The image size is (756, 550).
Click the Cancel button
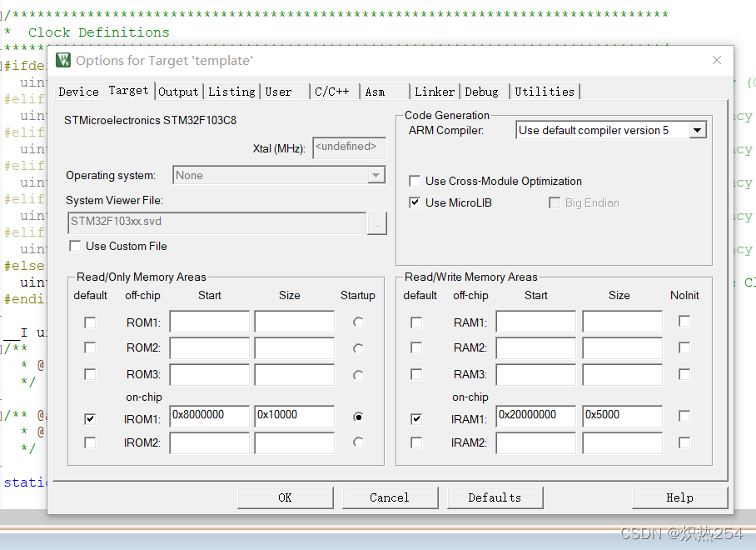pos(390,497)
